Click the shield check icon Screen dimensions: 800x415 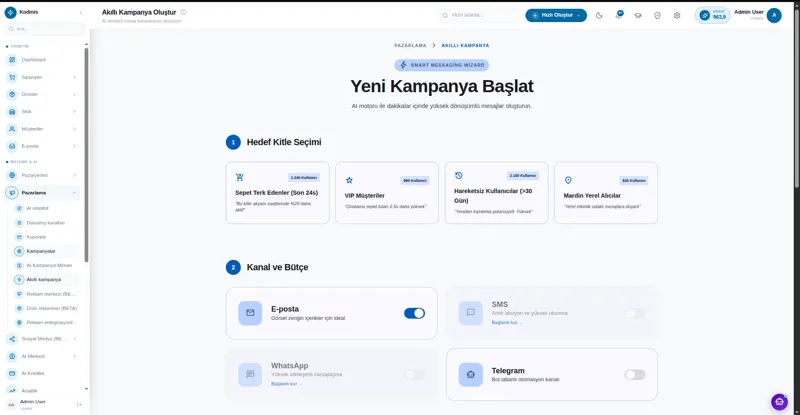coord(657,15)
